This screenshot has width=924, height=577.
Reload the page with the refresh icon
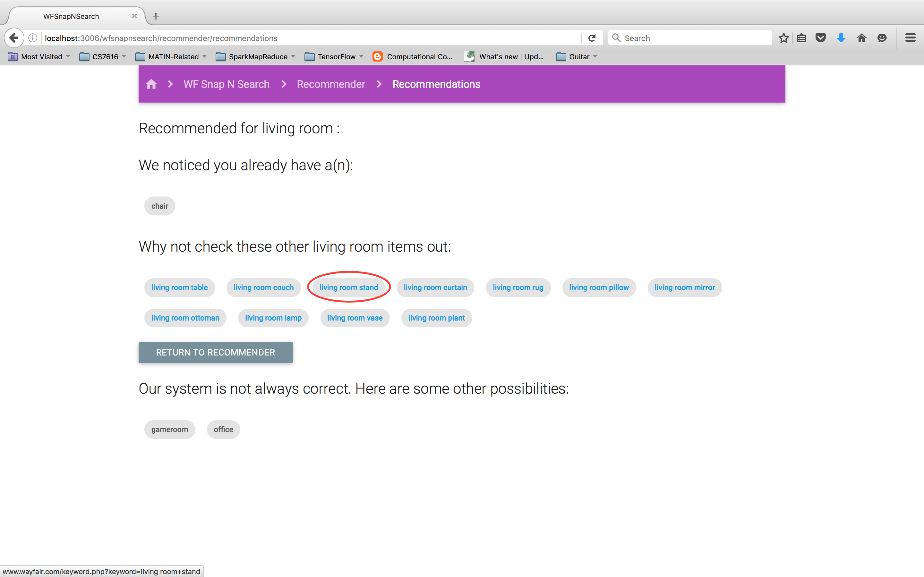[x=592, y=38]
